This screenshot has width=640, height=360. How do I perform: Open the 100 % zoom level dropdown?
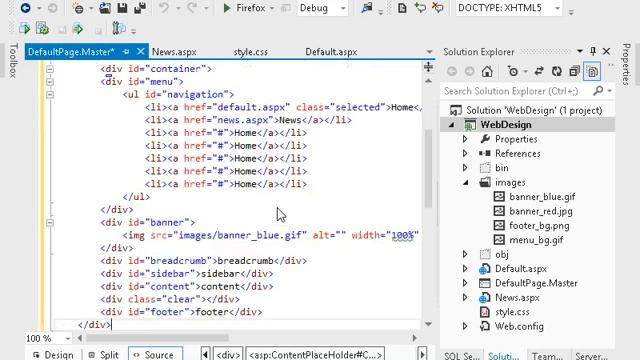coord(68,338)
